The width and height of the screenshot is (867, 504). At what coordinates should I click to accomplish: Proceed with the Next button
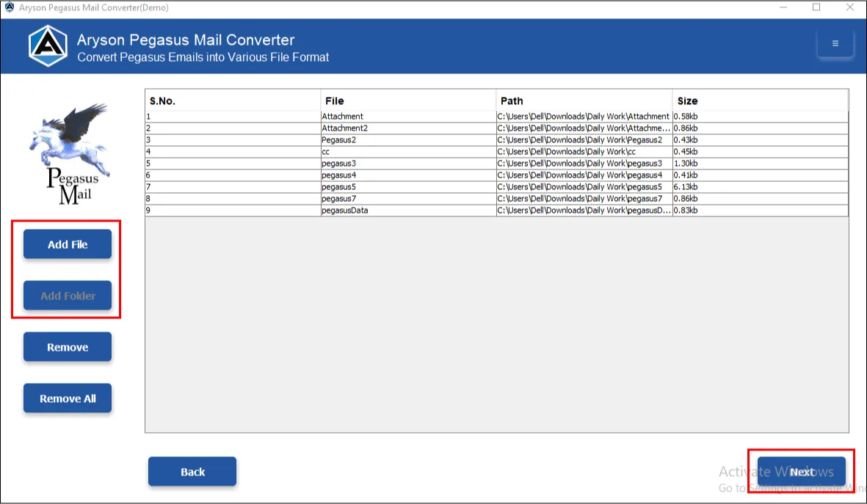801,472
